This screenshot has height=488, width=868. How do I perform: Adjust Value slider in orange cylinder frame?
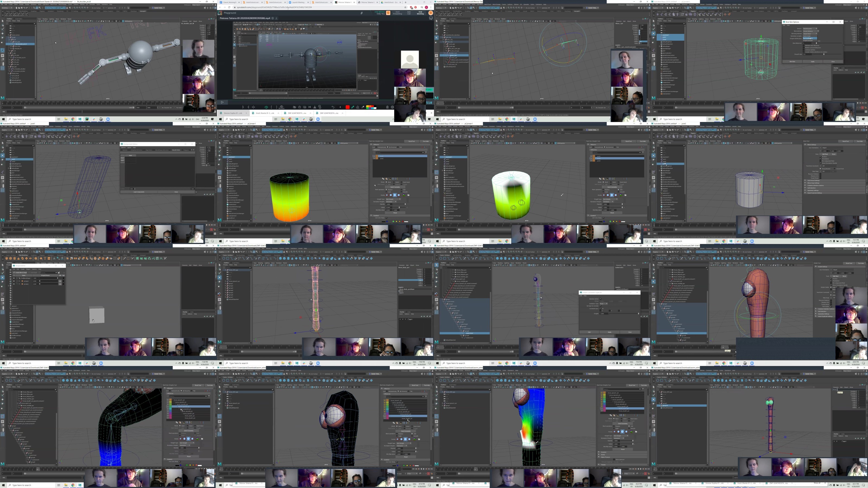click(x=399, y=207)
